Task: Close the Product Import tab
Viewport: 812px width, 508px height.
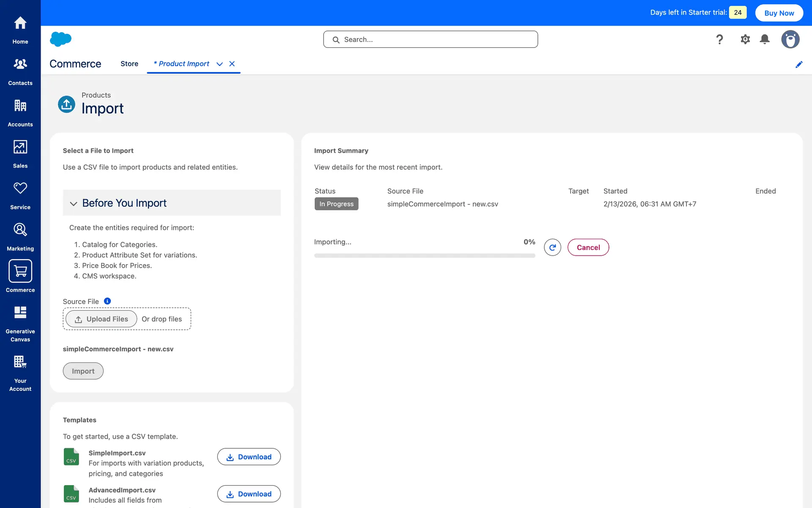Action: [x=232, y=64]
